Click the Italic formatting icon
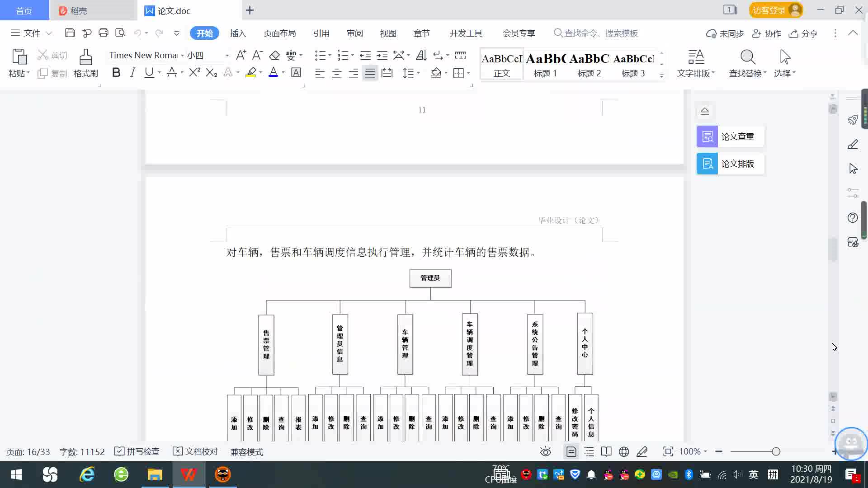 tap(132, 73)
